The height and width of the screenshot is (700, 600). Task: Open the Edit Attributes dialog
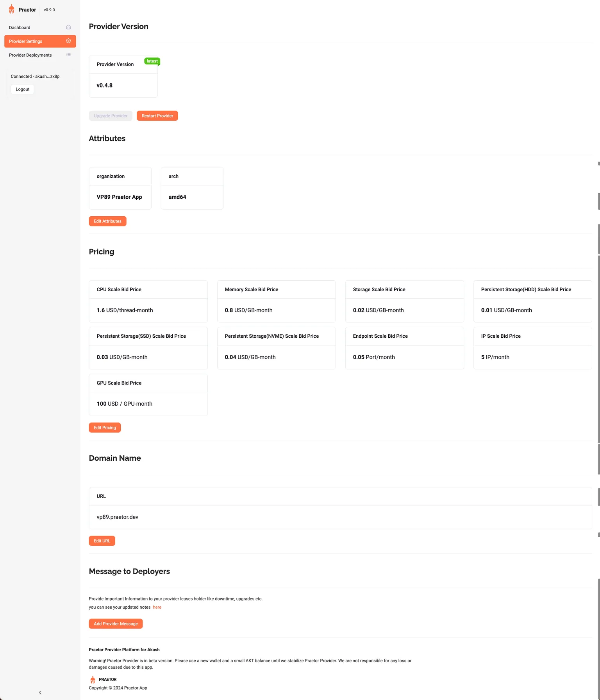point(107,221)
